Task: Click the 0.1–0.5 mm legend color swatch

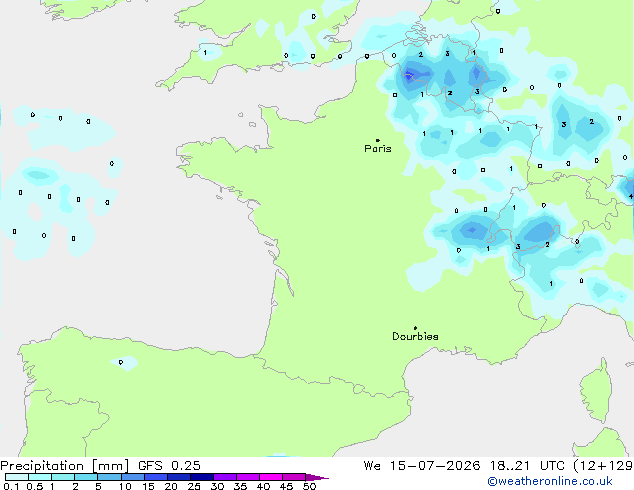Action: [17, 477]
